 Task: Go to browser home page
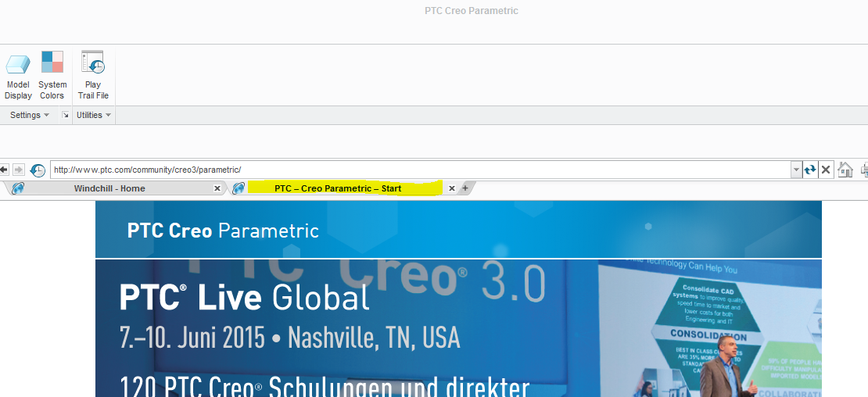tap(845, 170)
